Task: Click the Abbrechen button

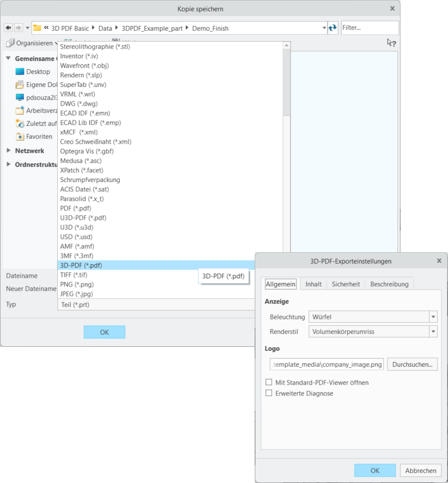Action: (x=420, y=471)
